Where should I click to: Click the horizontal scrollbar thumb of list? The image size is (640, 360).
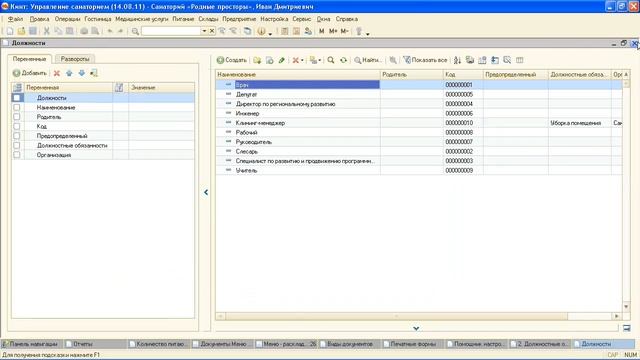[x=396, y=316]
